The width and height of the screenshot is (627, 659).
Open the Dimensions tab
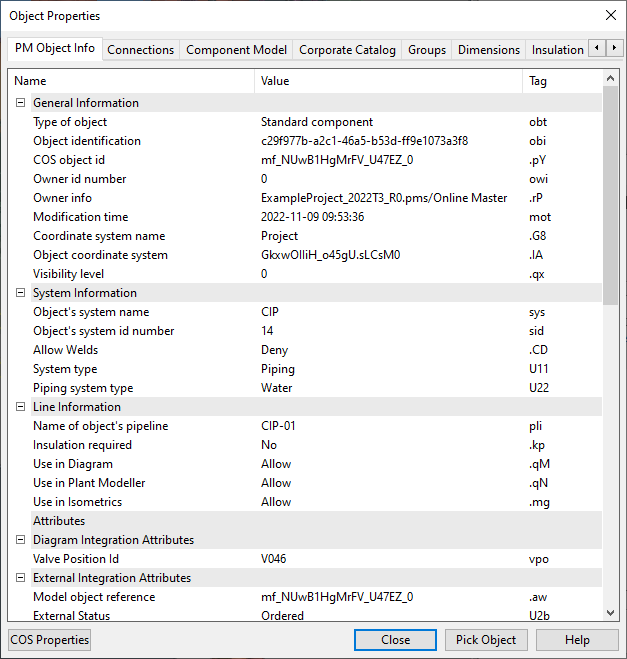coord(489,50)
